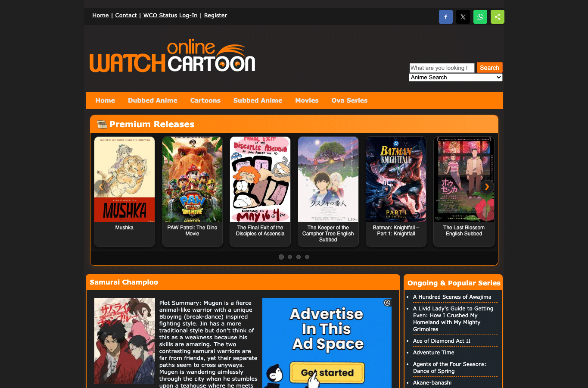Screen dimensions: 588x388
Task: Open the Register link
Action: pos(215,16)
